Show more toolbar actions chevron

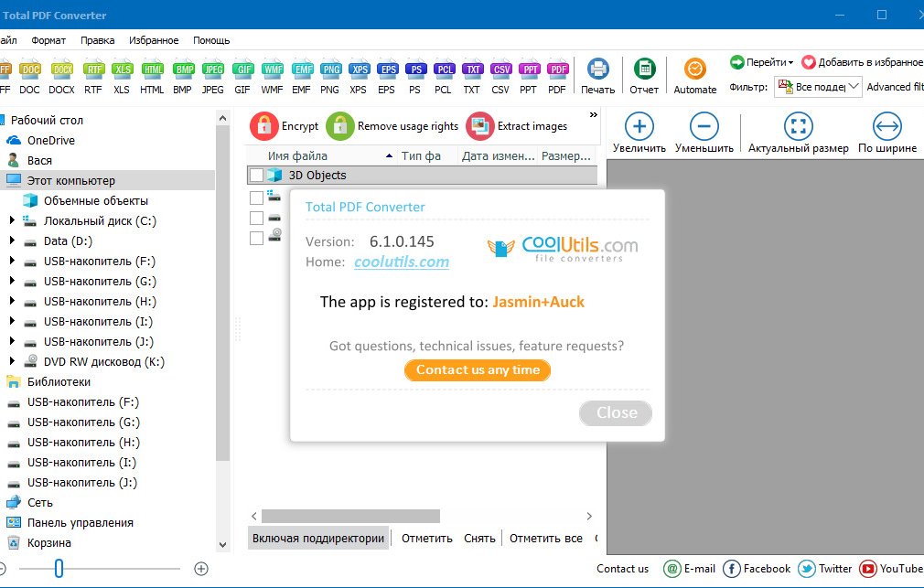(x=594, y=115)
